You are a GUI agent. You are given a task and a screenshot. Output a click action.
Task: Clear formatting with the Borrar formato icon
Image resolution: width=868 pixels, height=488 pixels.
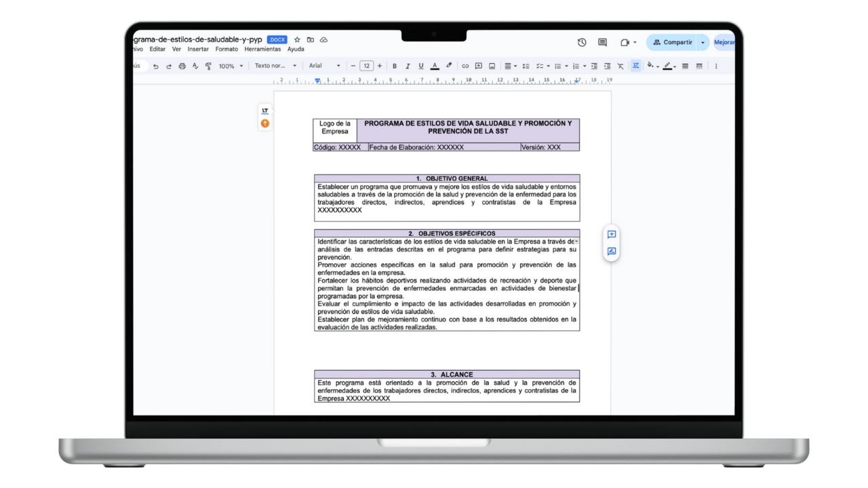click(620, 66)
